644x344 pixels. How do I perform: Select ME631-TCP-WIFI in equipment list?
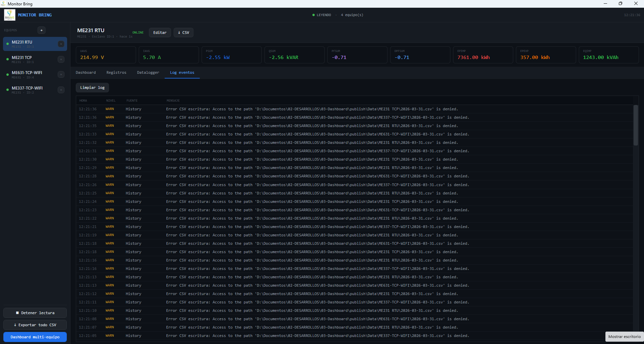[30, 74]
